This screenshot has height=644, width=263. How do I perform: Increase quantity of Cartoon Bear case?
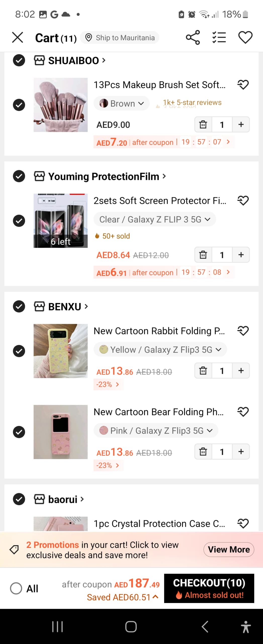pos(241,452)
